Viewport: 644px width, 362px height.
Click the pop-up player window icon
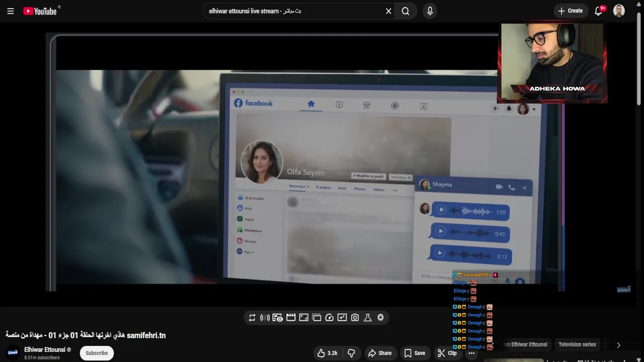tap(316, 317)
